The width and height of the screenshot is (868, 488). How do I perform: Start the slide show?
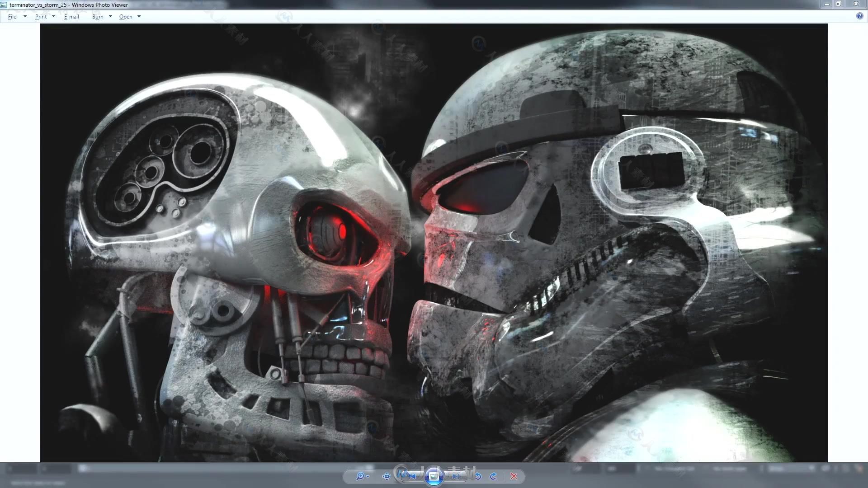click(434, 476)
